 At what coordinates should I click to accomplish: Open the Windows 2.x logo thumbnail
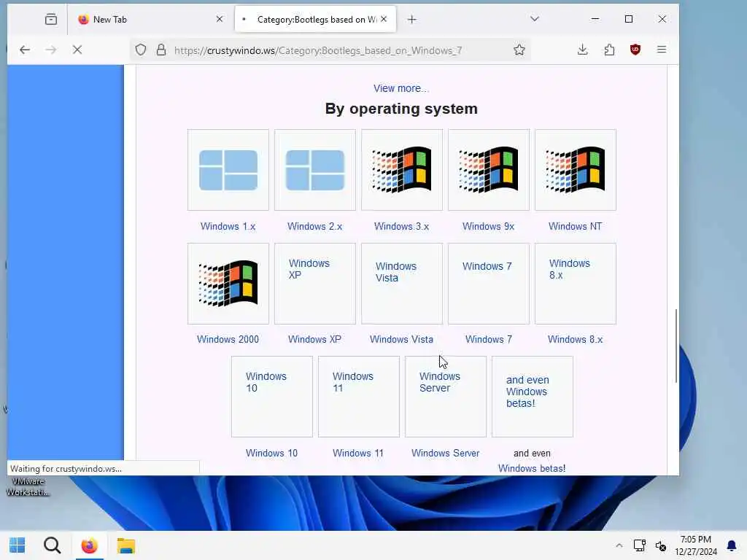pyautogui.click(x=315, y=170)
